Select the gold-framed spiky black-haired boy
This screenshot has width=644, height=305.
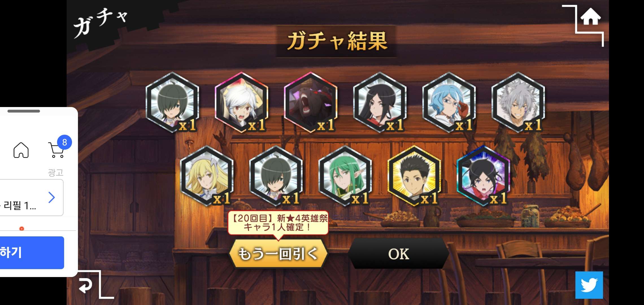click(x=414, y=176)
